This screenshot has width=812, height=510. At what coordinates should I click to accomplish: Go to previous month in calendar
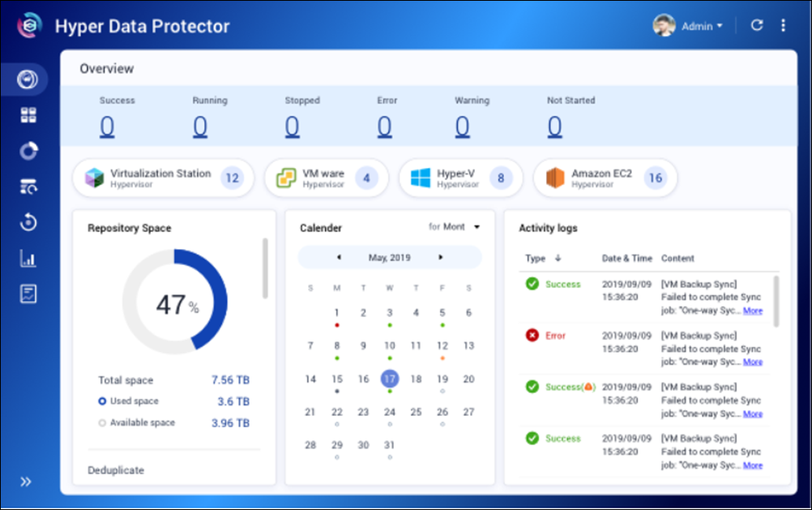pos(338,258)
